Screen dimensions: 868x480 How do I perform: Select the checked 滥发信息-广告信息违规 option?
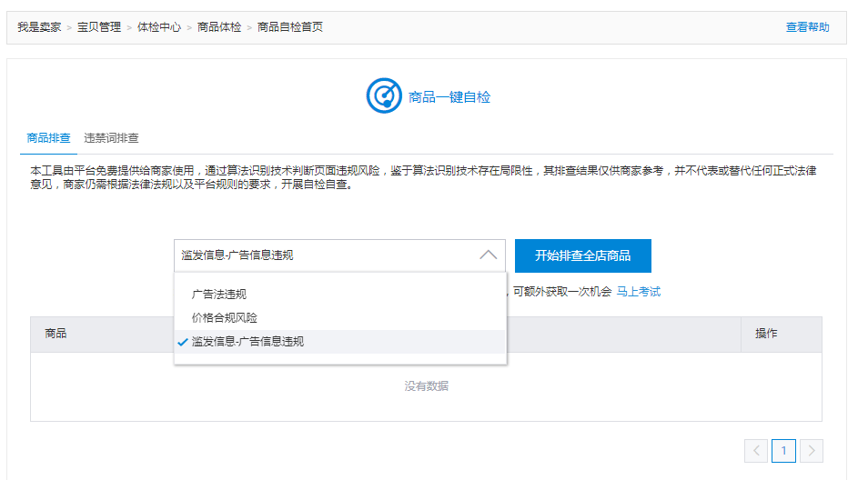[x=247, y=342]
